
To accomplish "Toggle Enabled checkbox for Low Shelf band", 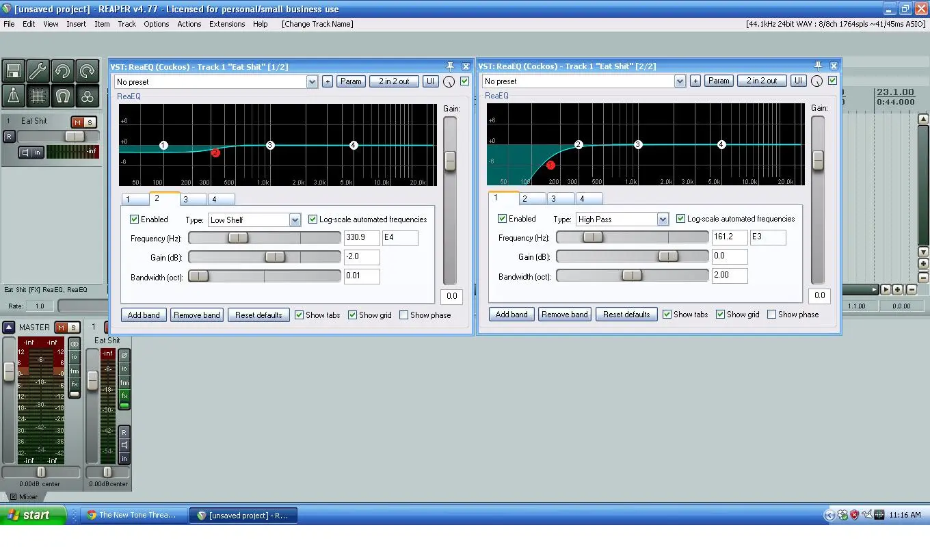I will 135,219.
